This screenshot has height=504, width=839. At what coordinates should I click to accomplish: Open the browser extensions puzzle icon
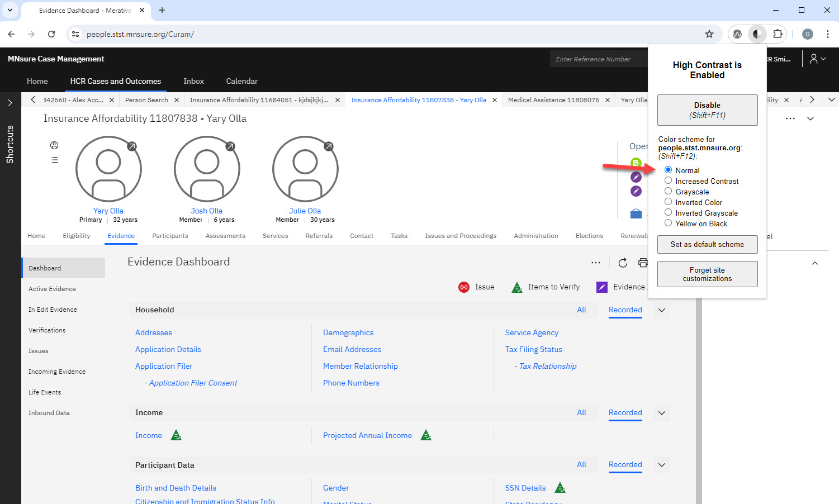(778, 34)
